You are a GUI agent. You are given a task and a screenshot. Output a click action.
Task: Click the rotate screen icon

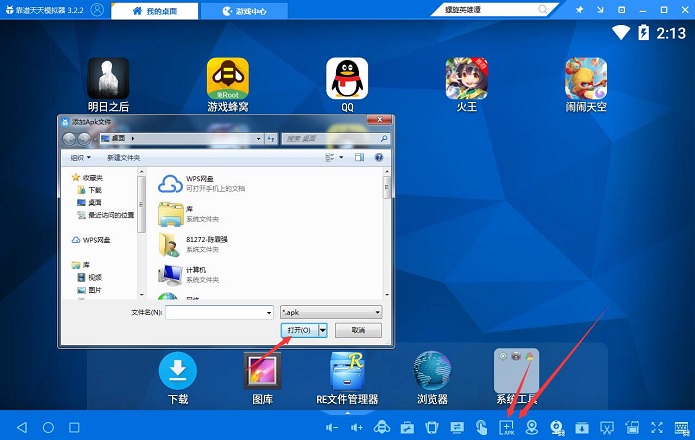point(632,427)
